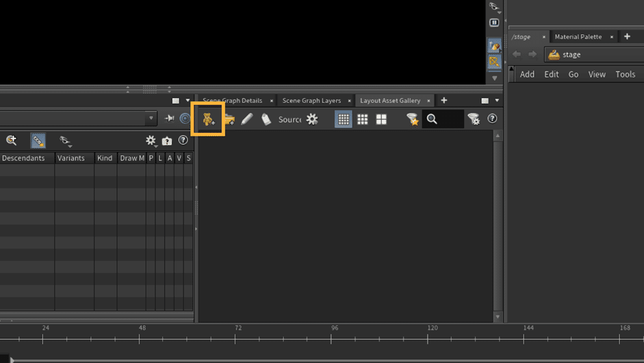Switch gallery to small thumbnail grid

point(344,119)
